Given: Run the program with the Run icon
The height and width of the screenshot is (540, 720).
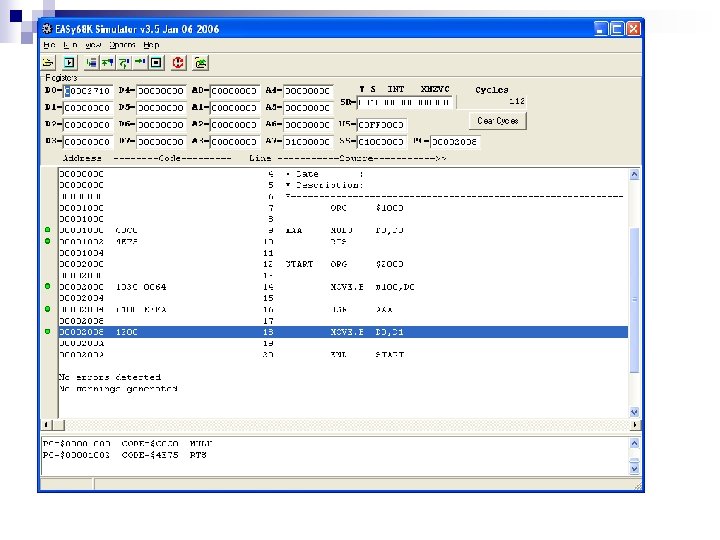Looking at the screenshot, I should [x=69, y=62].
